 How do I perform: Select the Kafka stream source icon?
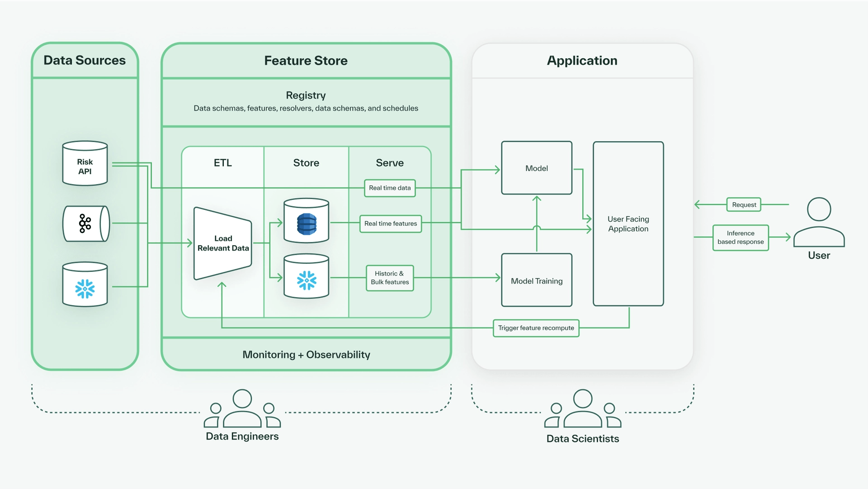coord(86,223)
